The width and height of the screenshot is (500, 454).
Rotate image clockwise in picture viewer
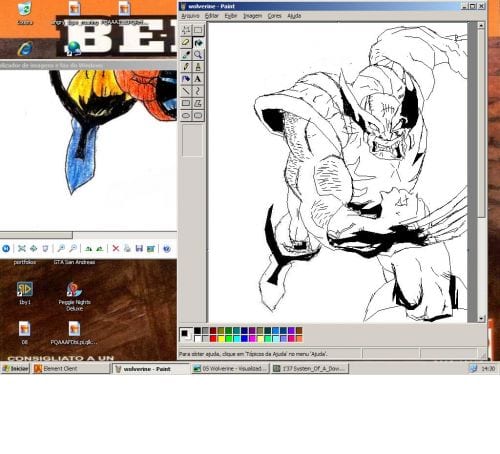tap(88, 248)
